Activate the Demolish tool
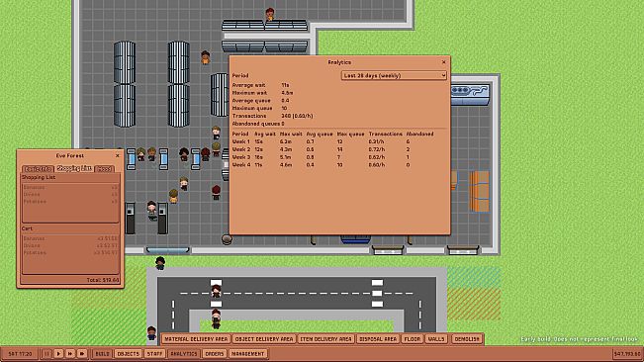 [467, 339]
